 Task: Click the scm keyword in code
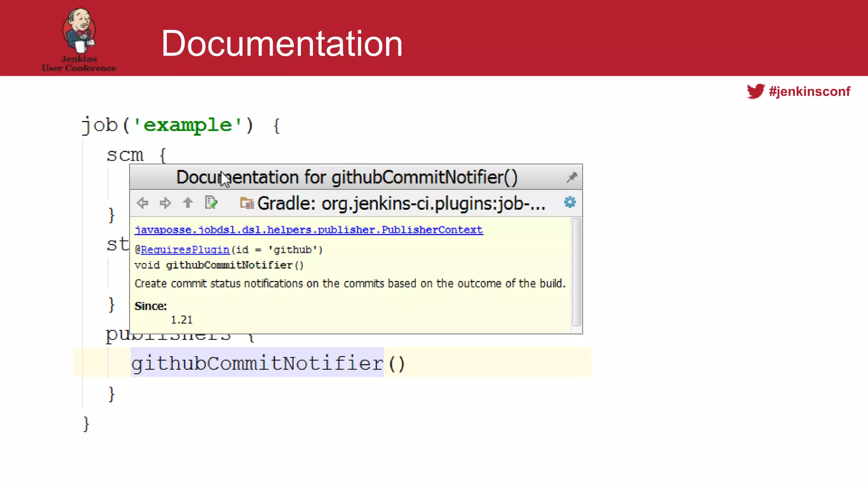click(x=125, y=155)
